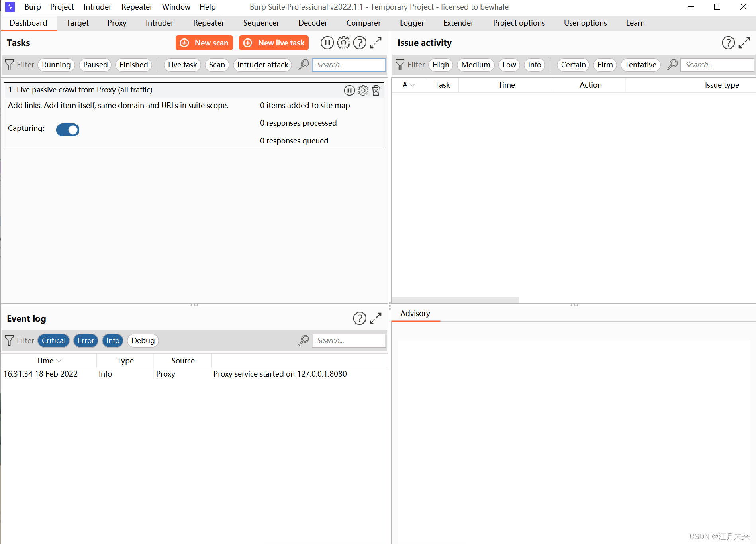Click the Tasks search magnifier icon
This screenshot has height=544, width=756.
(304, 65)
